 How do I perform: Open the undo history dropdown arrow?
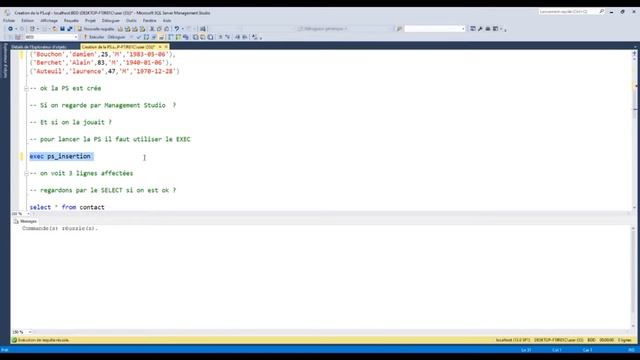[182, 29]
